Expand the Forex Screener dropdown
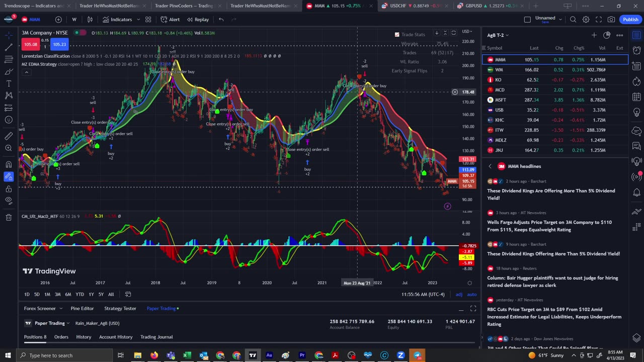The image size is (644, 362). point(61,308)
